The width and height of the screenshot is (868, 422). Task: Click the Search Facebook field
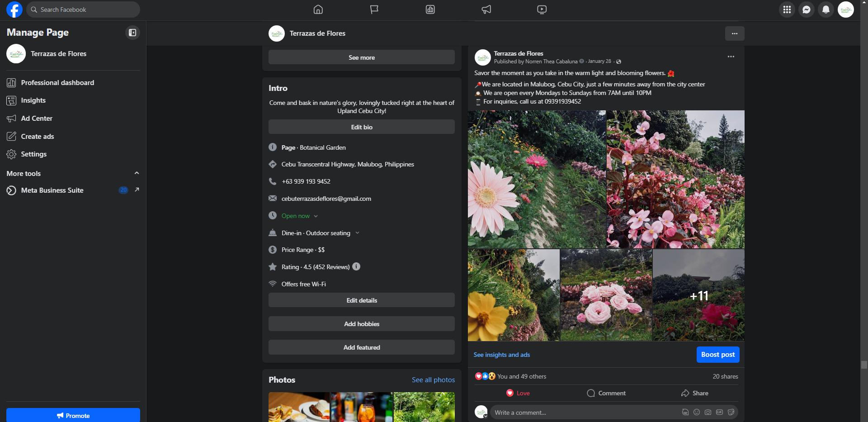pos(83,9)
